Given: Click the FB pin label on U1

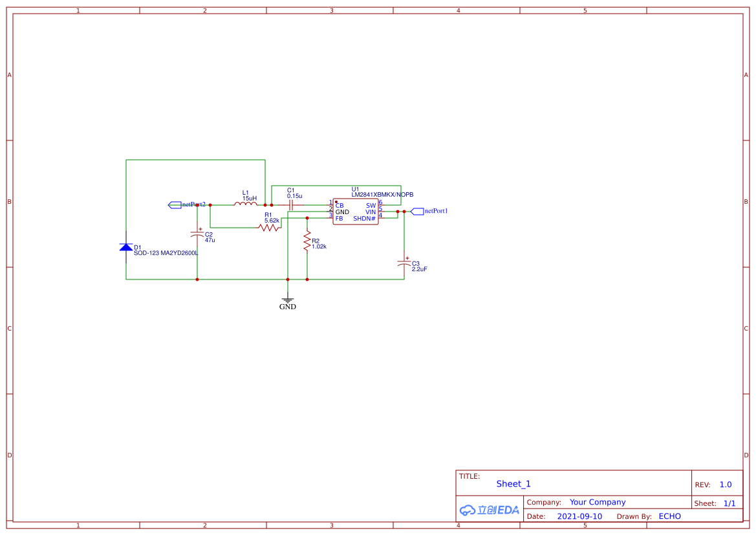Looking at the screenshot, I should click(340, 219).
